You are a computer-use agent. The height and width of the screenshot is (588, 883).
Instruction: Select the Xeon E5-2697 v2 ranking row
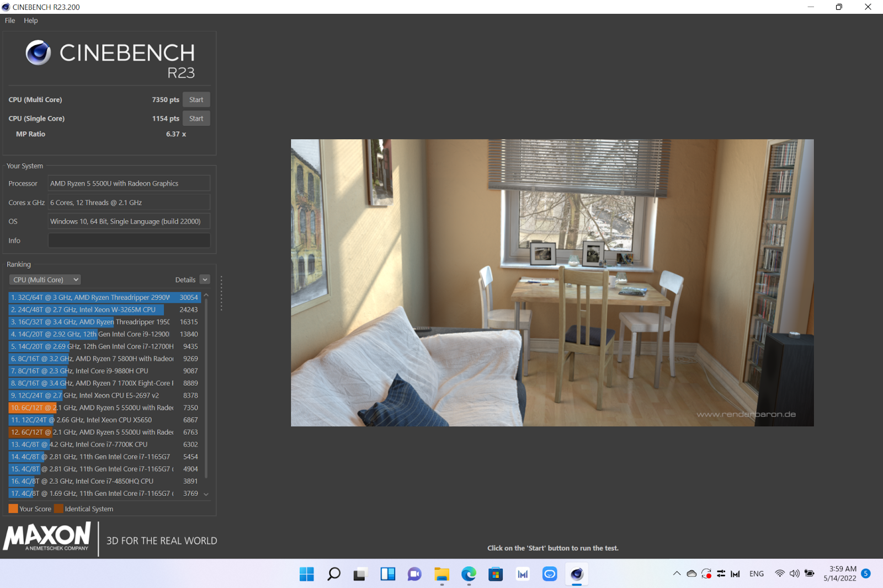(x=104, y=395)
